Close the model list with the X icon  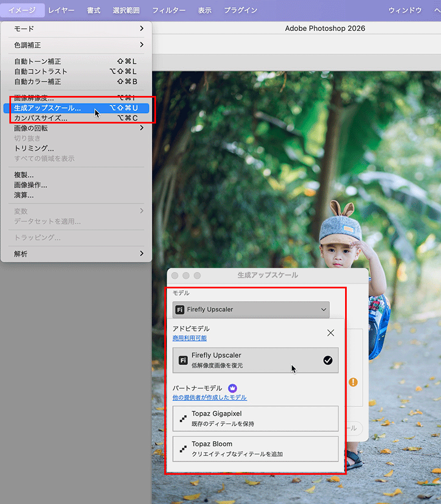[x=331, y=333]
